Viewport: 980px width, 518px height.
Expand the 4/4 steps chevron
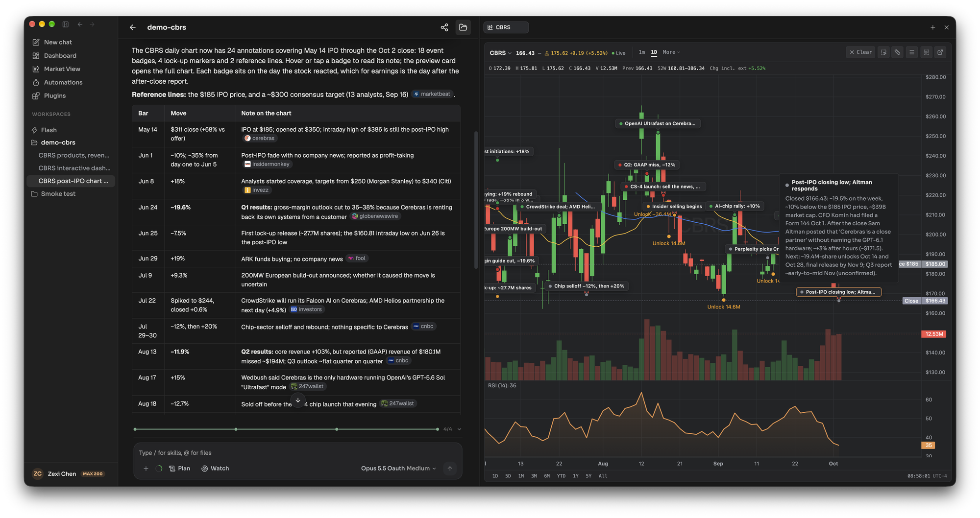coord(459,429)
